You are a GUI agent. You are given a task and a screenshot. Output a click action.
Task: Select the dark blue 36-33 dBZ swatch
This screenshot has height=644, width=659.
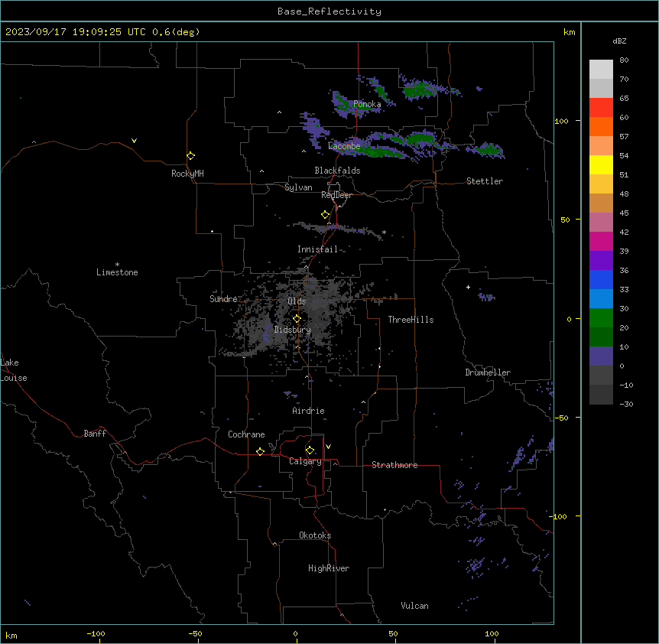(601, 279)
